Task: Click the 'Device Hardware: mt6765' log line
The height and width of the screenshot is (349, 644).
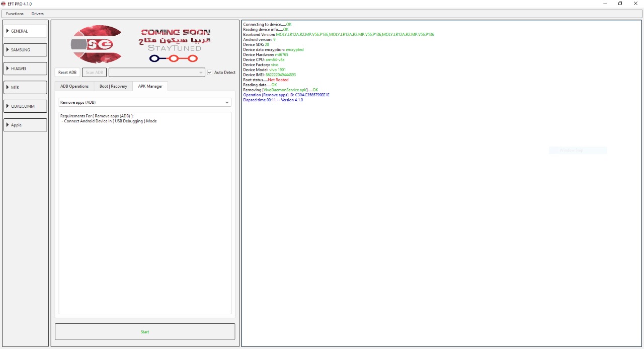Action: (266, 54)
